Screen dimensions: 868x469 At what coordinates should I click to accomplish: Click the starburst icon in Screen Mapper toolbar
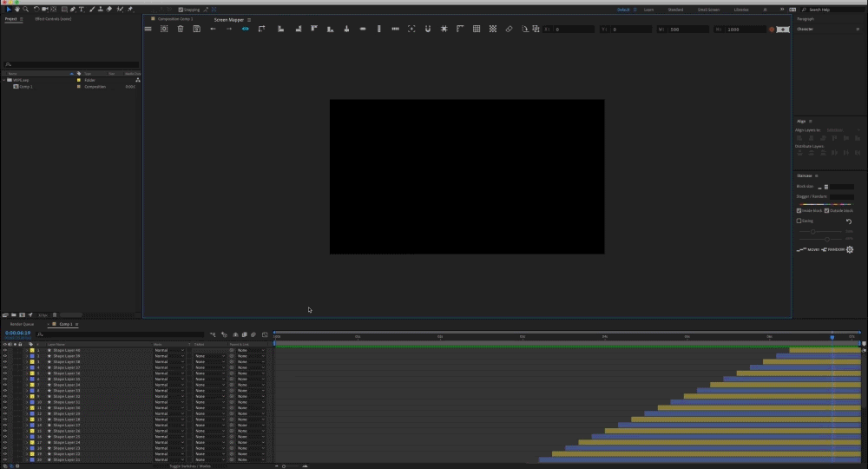point(444,29)
